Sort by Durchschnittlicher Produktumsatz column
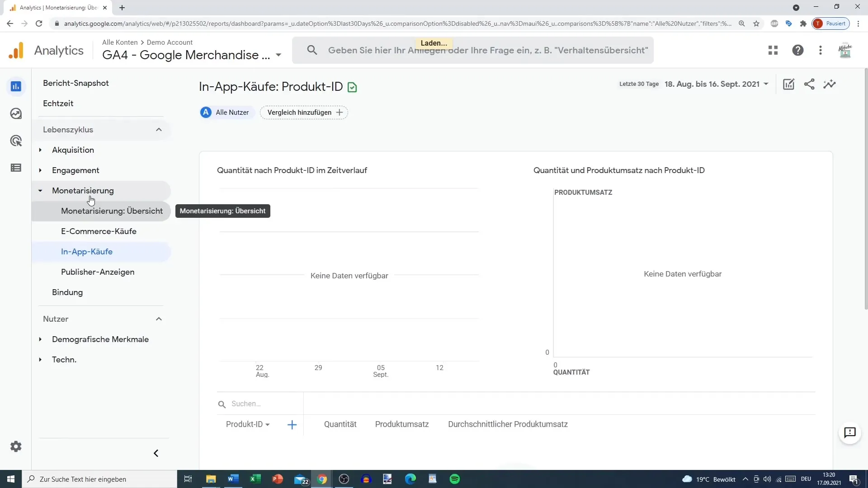Viewport: 868px width, 488px height. pyautogui.click(x=508, y=424)
